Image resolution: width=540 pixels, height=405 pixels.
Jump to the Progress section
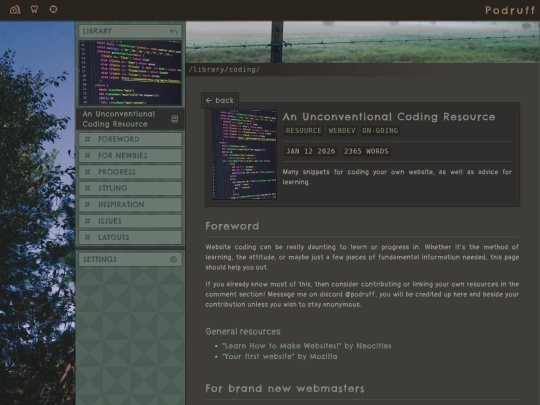click(130, 172)
